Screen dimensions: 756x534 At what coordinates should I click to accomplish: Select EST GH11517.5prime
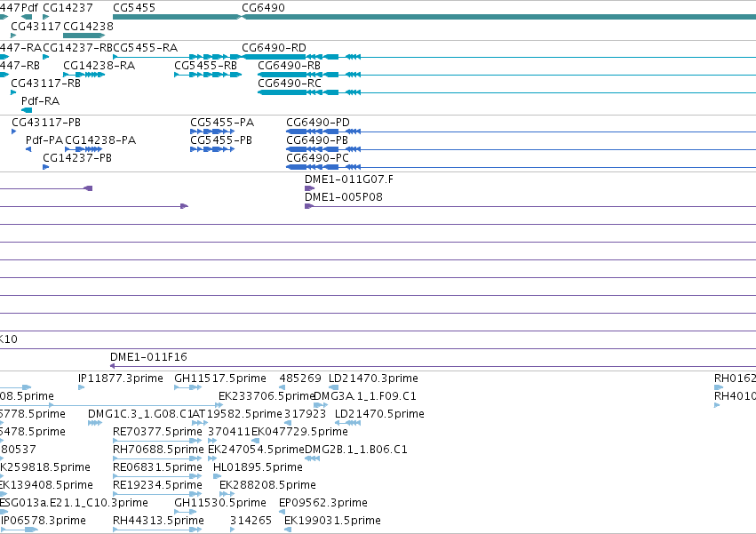220,379
